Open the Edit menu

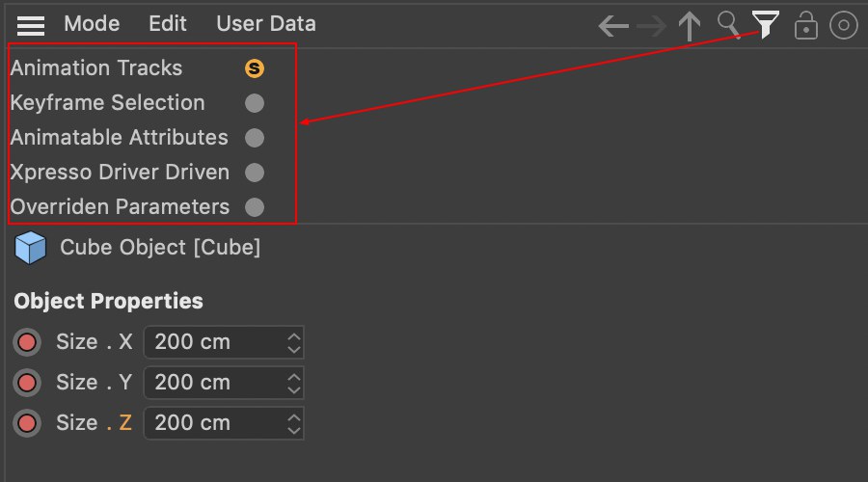coord(168,24)
